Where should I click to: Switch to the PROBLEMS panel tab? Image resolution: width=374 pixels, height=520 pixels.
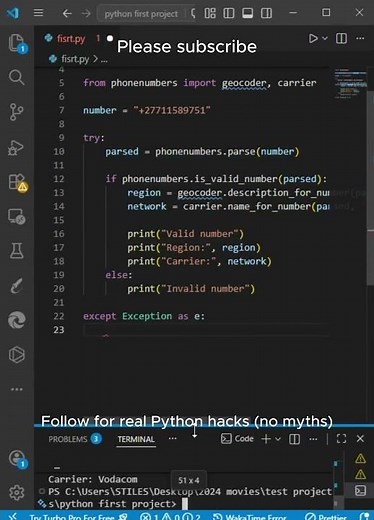(x=74, y=439)
